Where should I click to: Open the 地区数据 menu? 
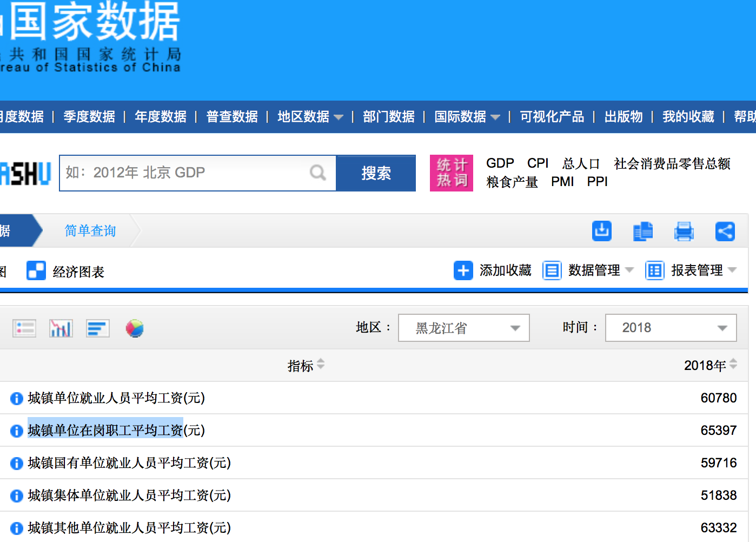coord(309,116)
